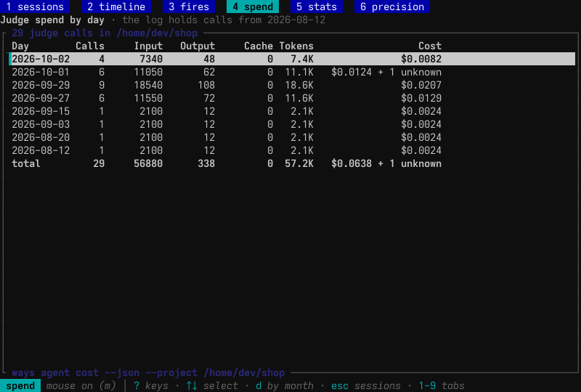Screen dimensions: 581x392
Task: Click the Day column header
Action: (x=20, y=46)
